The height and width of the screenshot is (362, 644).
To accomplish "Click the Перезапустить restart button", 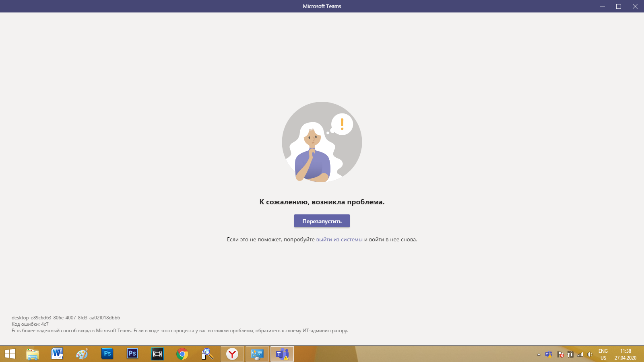I will coord(322,221).
